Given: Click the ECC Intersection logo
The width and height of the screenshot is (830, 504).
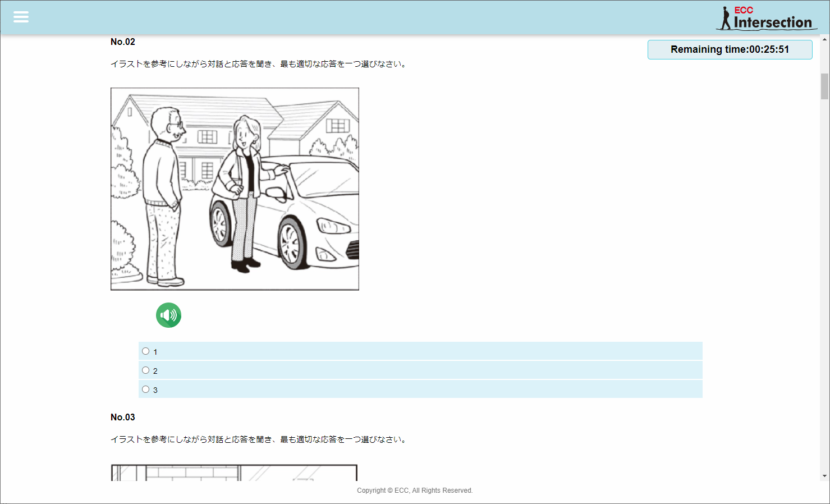Looking at the screenshot, I should [x=766, y=17].
